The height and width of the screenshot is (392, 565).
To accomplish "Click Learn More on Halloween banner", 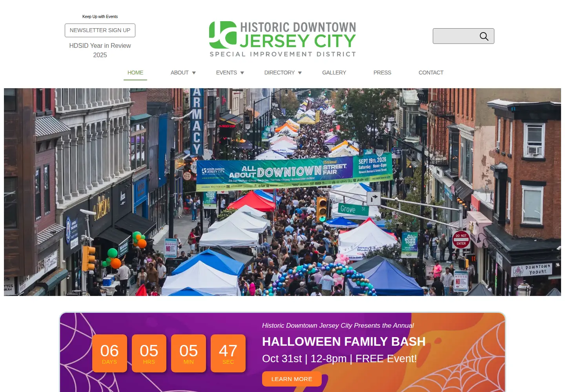I will [x=292, y=379].
